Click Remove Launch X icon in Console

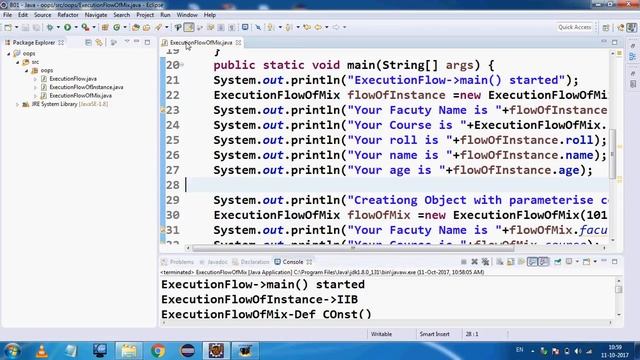pos(474,262)
